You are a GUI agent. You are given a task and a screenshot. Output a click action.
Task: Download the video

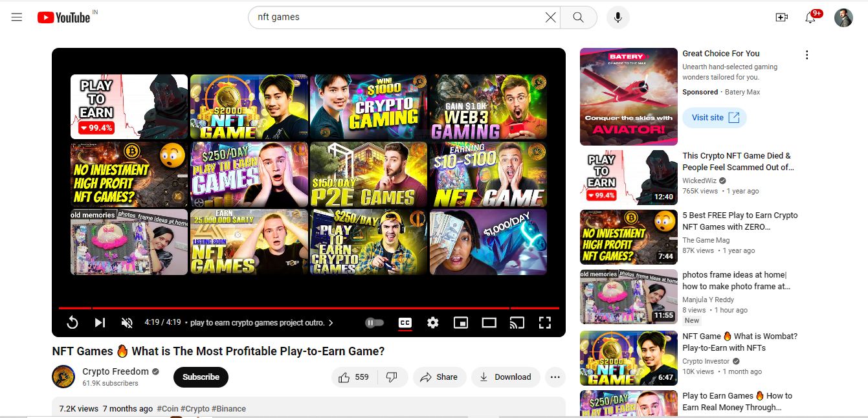point(506,377)
